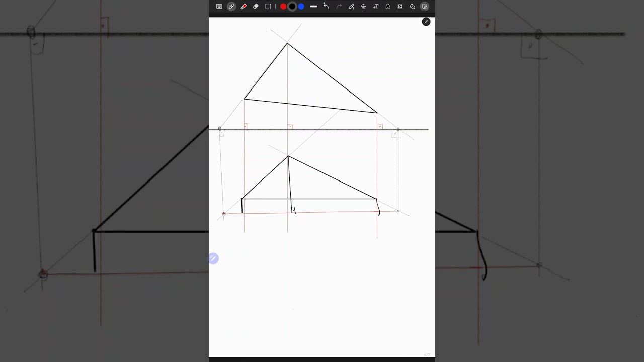Toggle the finger drawing lock

[x=425, y=7]
